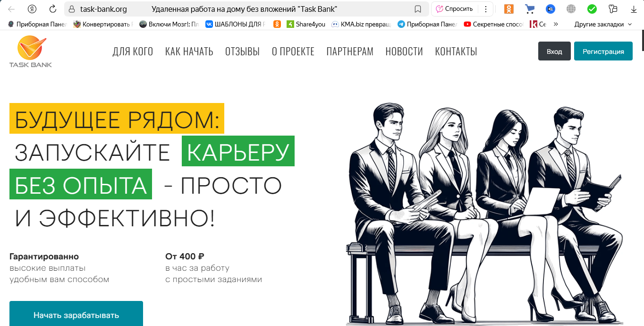Open the Другие закладки dropdown
Image resolution: width=644 pixels, height=326 pixels.
tap(603, 24)
